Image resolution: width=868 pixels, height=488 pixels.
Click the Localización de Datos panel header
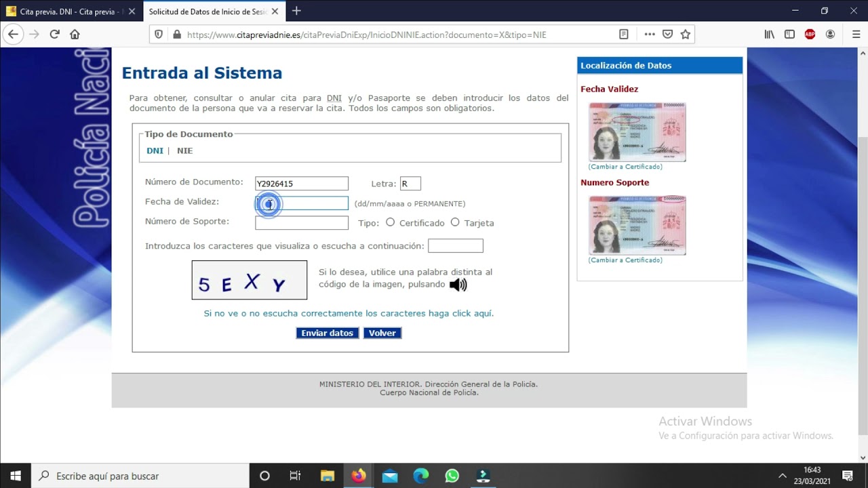[x=660, y=66]
